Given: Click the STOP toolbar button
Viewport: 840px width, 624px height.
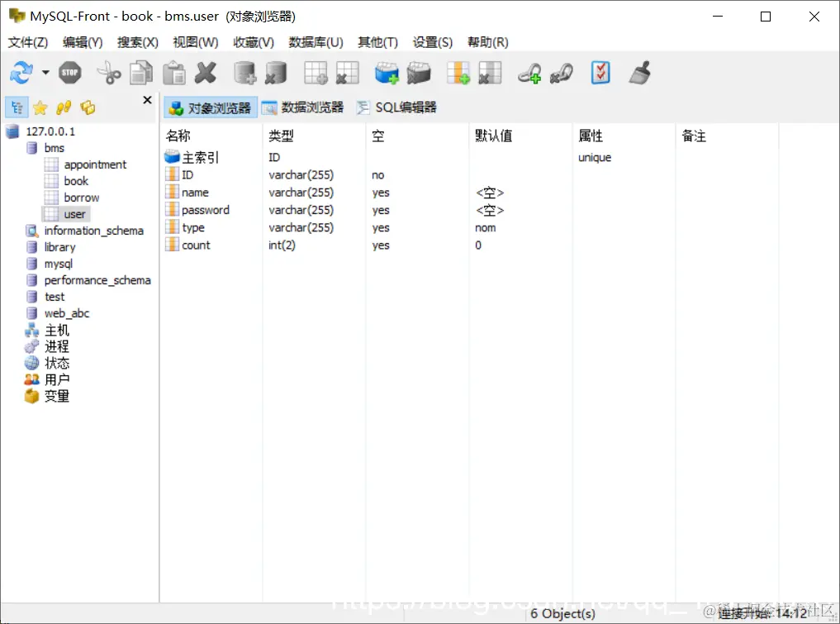Looking at the screenshot, I should [x=70, y=73].
